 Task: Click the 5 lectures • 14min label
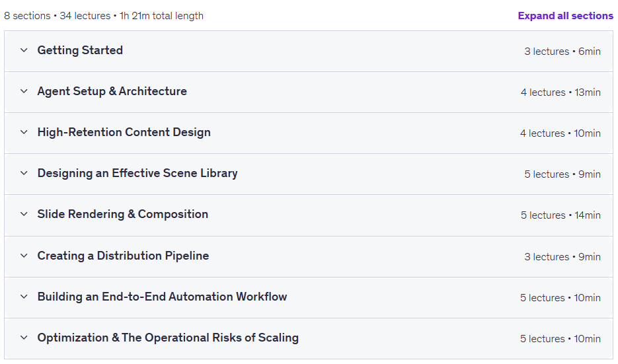(x=560, y=215)
